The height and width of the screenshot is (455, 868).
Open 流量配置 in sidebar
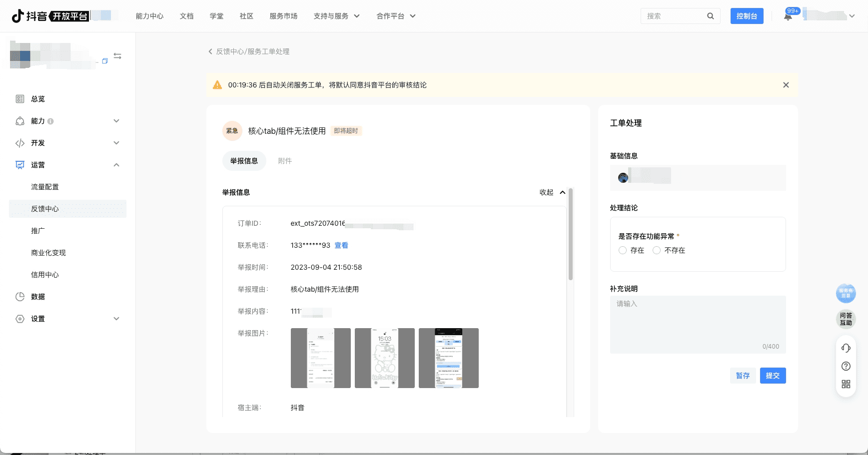pyautogui.click(x=45, y=187)
